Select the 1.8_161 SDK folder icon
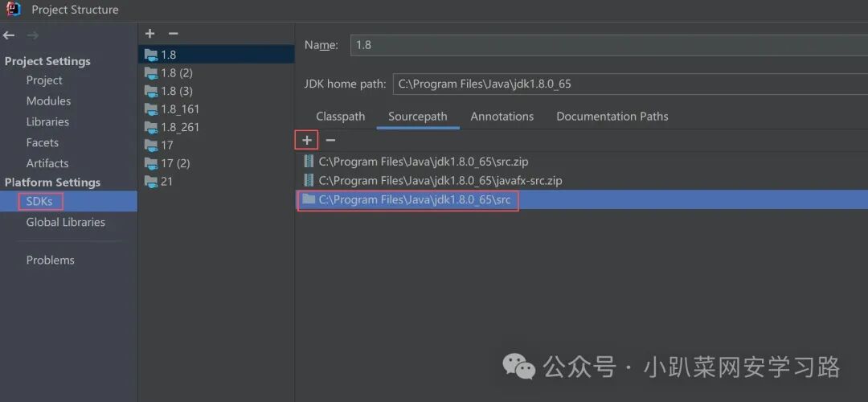 (150, 109)
